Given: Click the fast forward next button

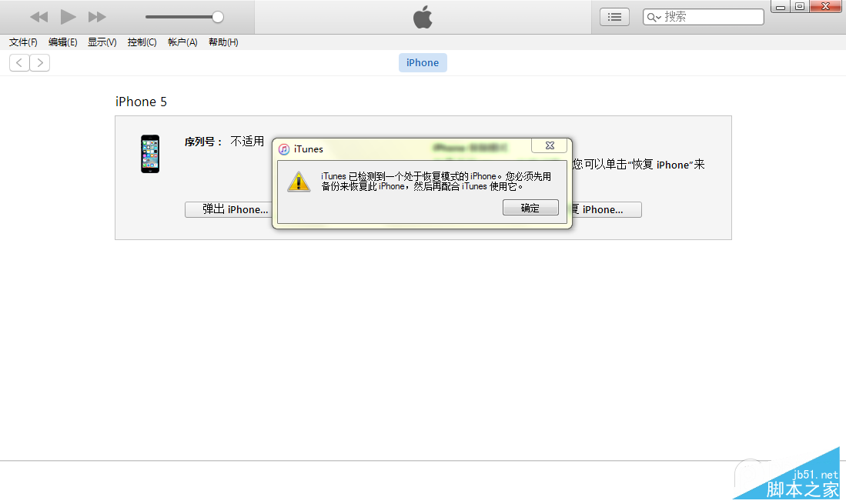Looking at the screenshot, I should pyautogui.click(x=97, y=17).
